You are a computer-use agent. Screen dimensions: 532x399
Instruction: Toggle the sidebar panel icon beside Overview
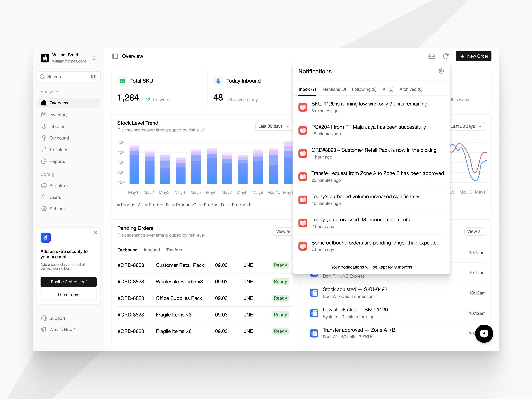point(115,56)
